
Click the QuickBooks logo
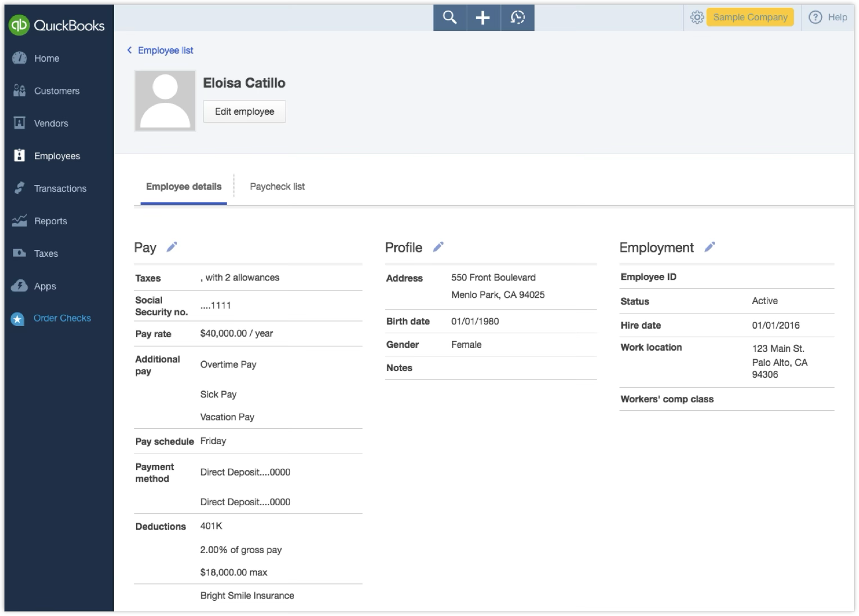[x=57, y=25]
